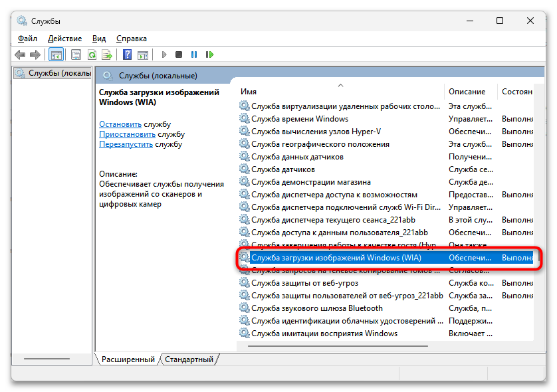Select Служба защиты пользователей от веб-угроз_221abb

point(386,296)
